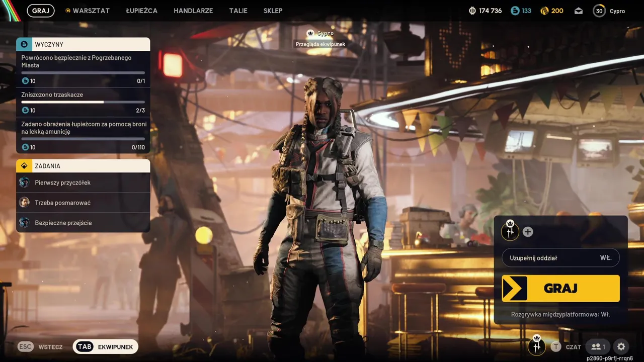Open settings gear icon
644x362 pixels.
coord(621,346)
